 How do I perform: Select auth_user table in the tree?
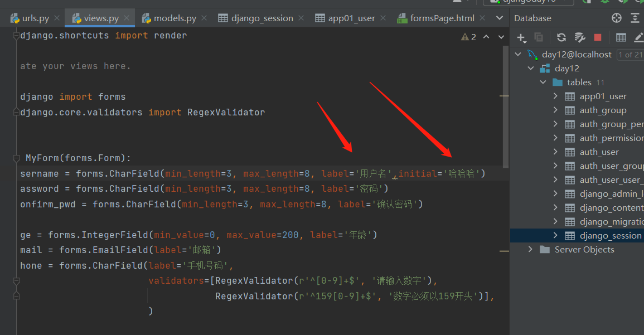[x=599, y=152]
